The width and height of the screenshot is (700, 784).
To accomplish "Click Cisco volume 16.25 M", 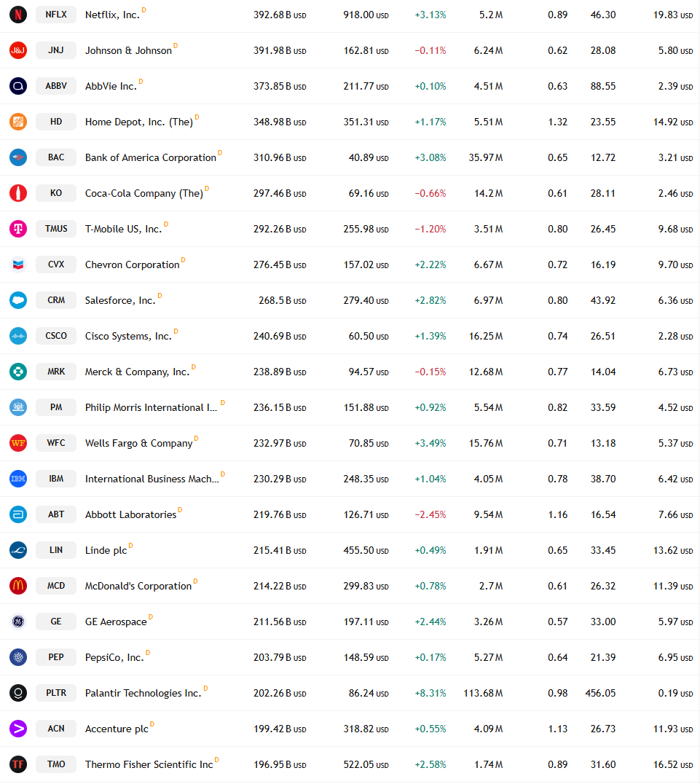I will pos(486,336).
